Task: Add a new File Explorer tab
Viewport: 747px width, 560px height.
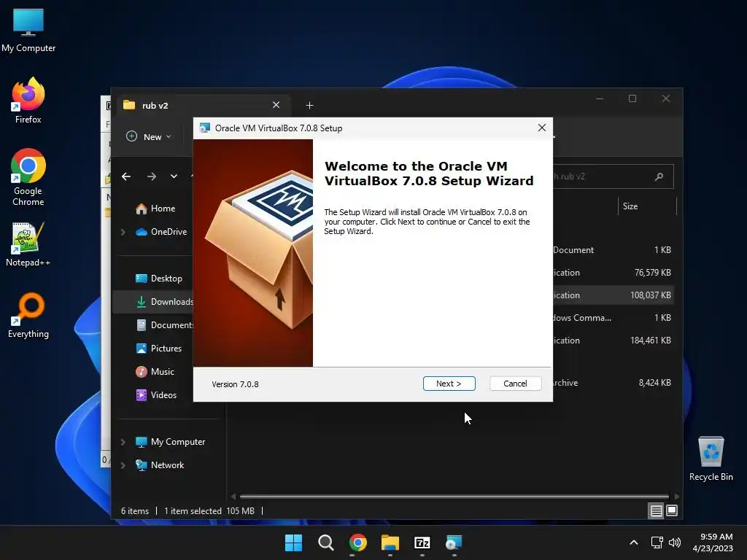Action: (x=309, y=105)
